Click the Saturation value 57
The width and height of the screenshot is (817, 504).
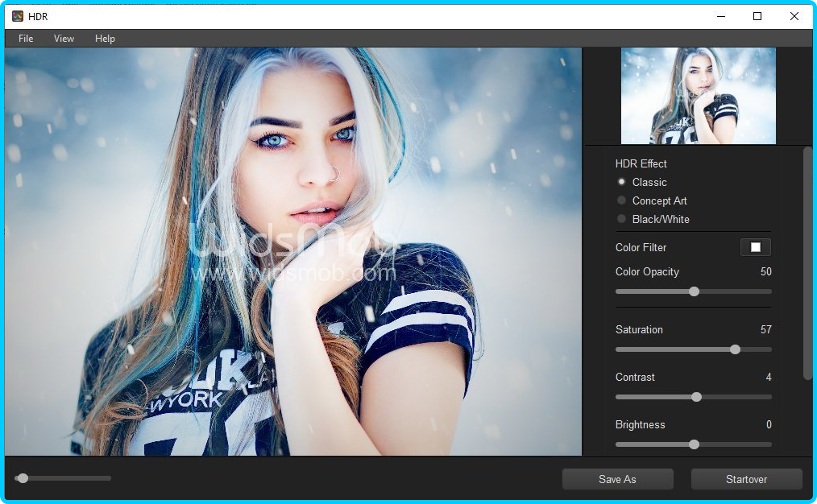(x=766, y=329)
